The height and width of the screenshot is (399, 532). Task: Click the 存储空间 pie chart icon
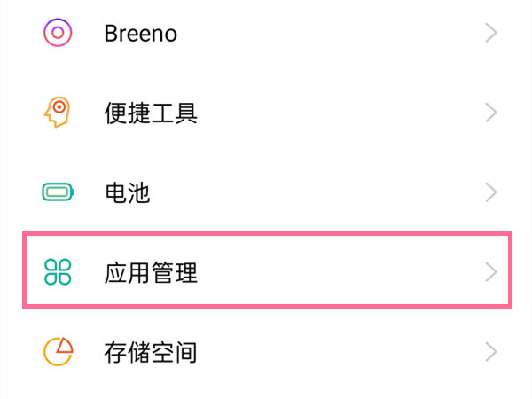58,352
